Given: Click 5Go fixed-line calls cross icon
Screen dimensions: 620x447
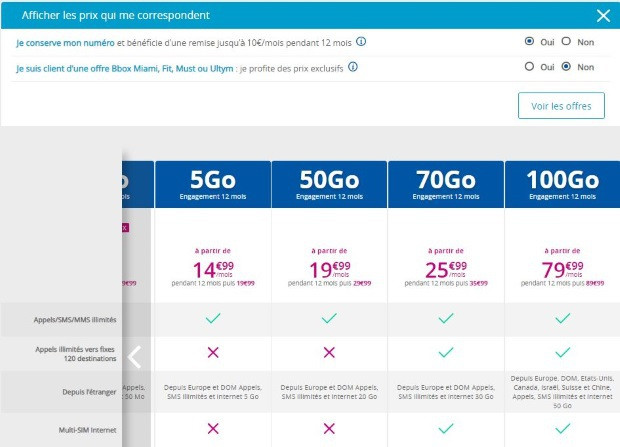Looking at the screenshot, I should (213, 352).
